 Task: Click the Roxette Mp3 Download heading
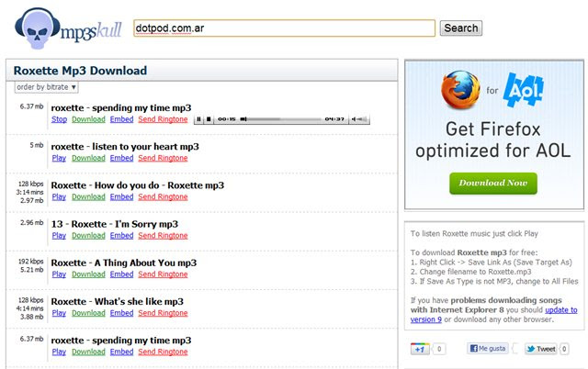point(80,71)
